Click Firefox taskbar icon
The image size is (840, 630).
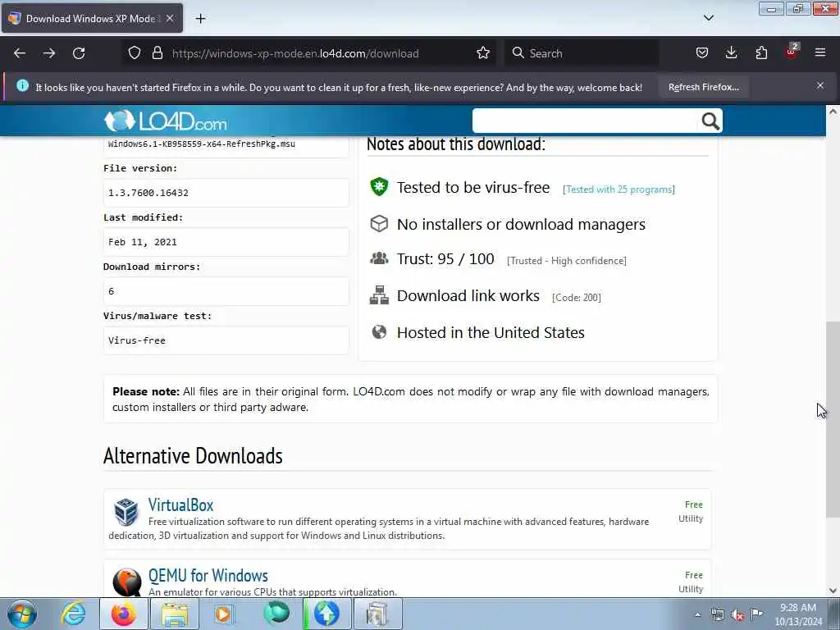[123, 614]
